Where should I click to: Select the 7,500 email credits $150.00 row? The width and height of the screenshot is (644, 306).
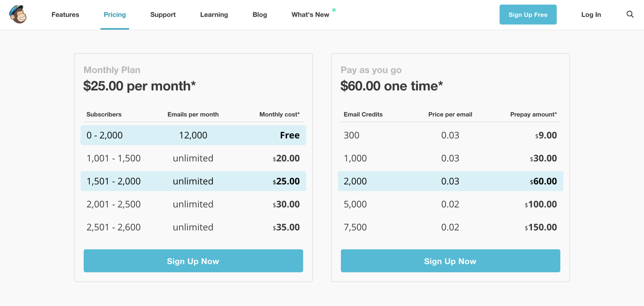click(x=450, y=227)
